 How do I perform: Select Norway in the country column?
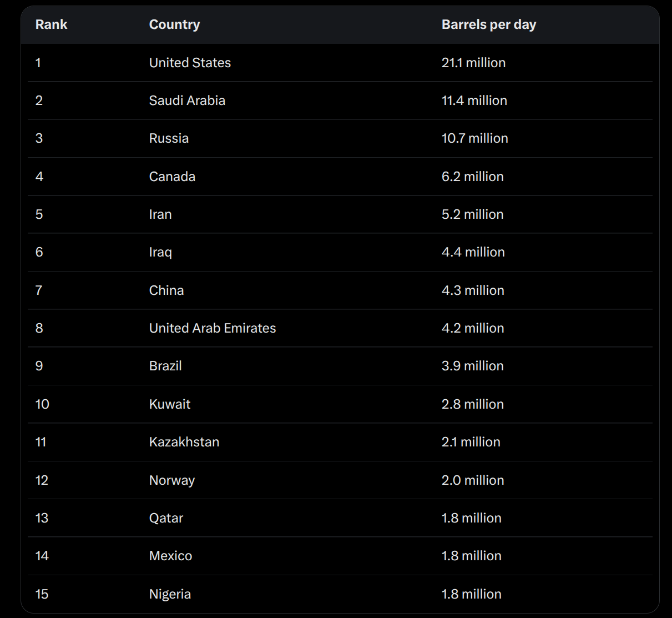click(172, 480)
